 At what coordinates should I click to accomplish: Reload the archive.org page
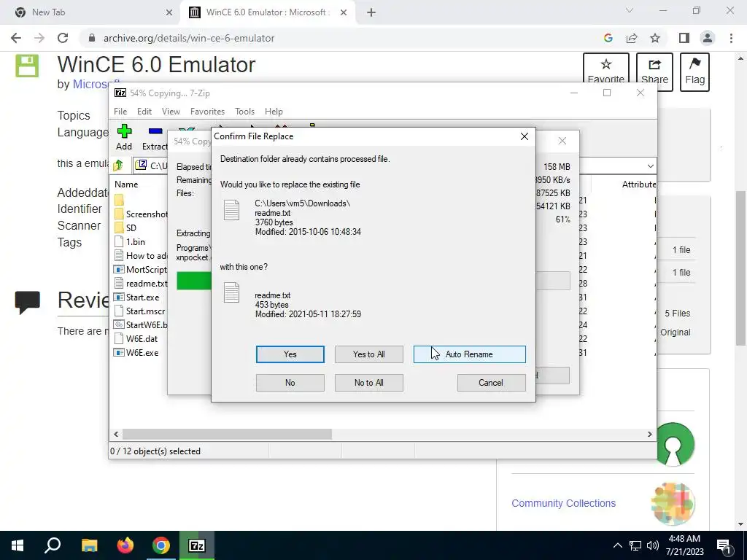point(63,38)
